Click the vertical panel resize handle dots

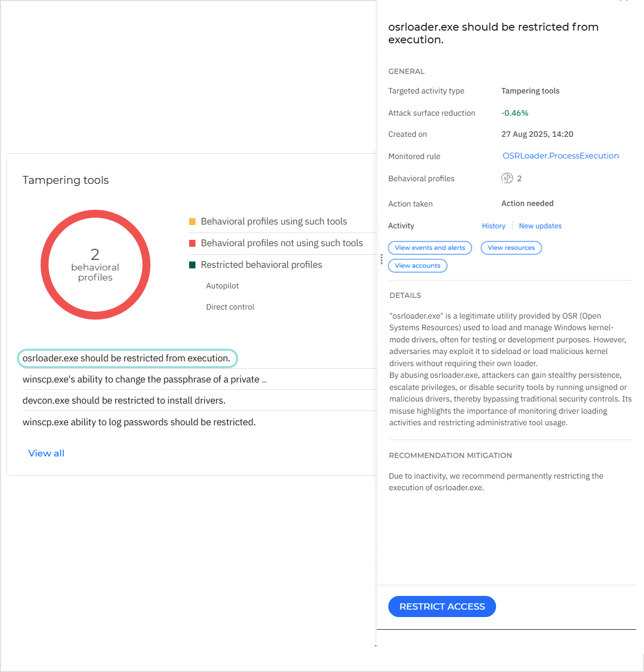[381, 259]
